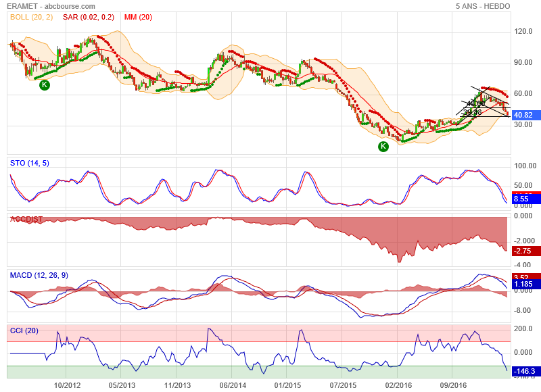Click the blue 1.185 MACD value tag
Image resolution: width=541 pixels, height=392 pixels.
(x=526, y=284)
